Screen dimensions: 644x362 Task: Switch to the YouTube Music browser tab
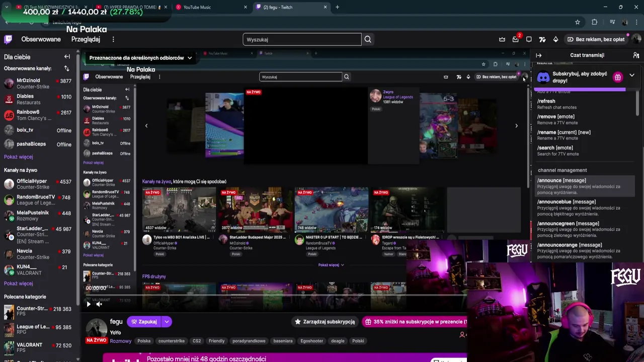pyautogui.click(x=211, y=7)
